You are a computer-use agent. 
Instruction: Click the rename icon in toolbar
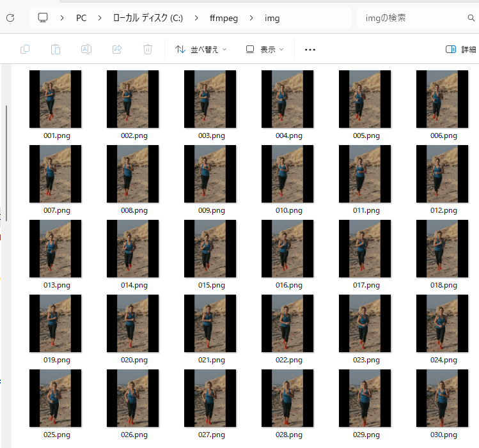coord(86,49)
